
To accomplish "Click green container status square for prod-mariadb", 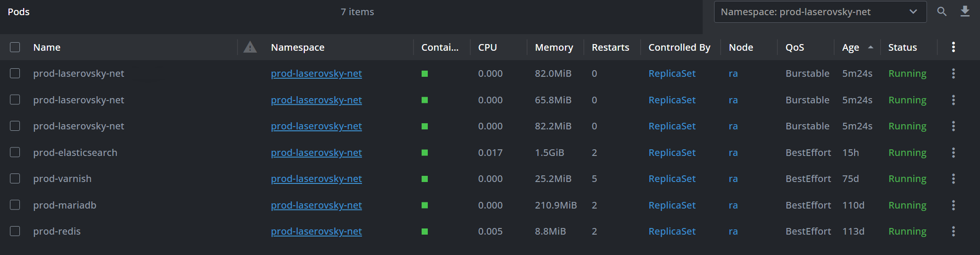I will coord(424,205).
